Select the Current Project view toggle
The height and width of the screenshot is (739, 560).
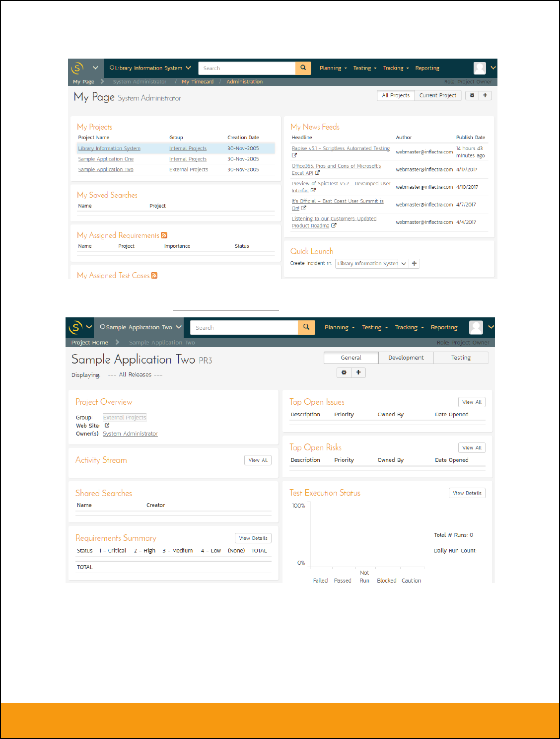(438, 95)
